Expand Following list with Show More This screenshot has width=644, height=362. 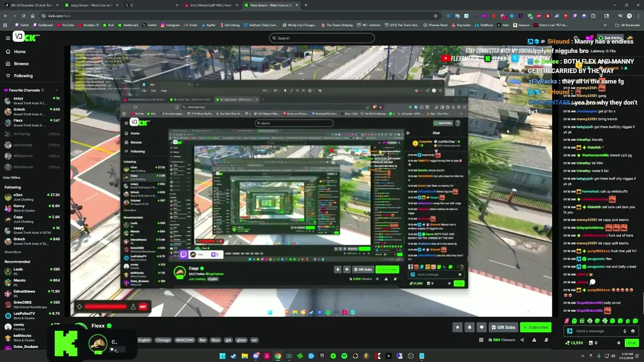click(13, 252)
